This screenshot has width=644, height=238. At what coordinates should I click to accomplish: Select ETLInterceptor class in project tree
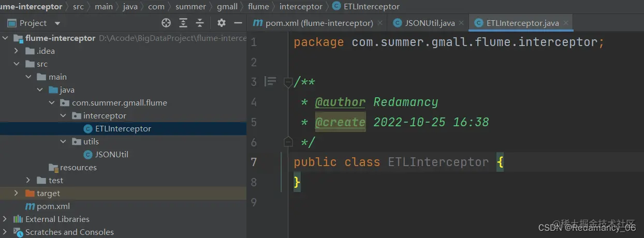[x=123, y=128]
